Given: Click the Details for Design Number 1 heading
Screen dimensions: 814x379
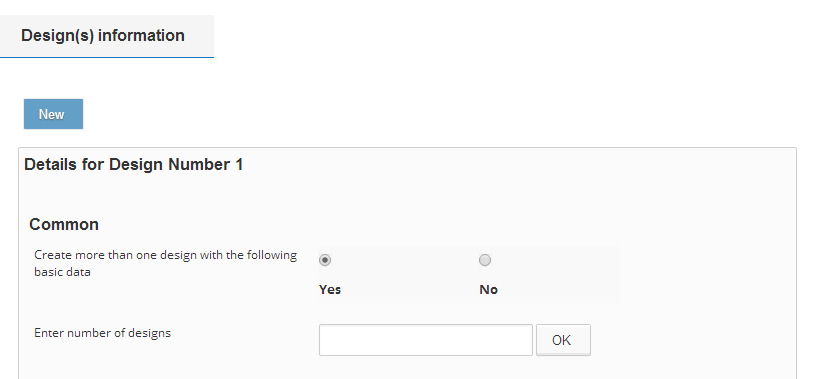Looking at the screenshot, I should click(x=133, y=165).
